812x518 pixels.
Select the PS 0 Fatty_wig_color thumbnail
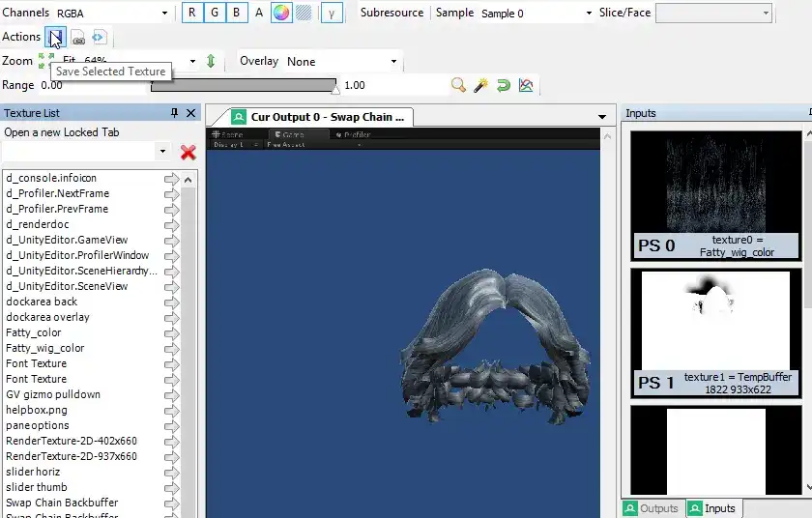(x=715, y=195)
